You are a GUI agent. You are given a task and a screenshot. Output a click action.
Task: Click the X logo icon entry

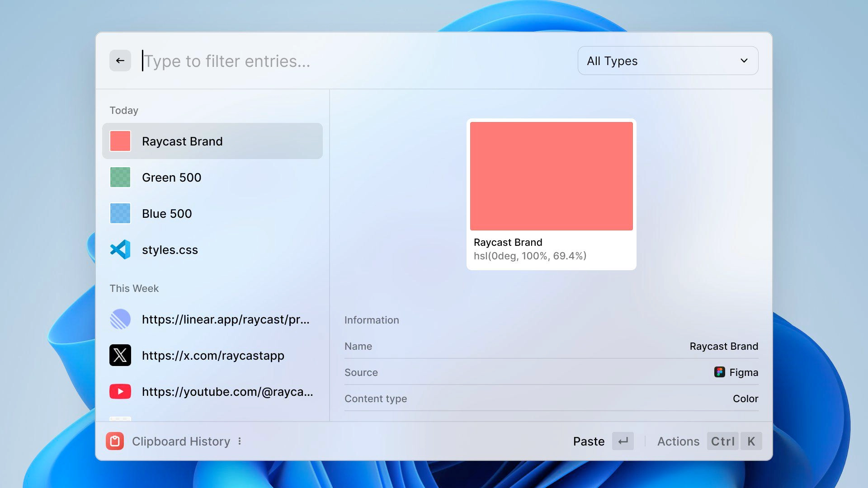[x=120, y=355]
